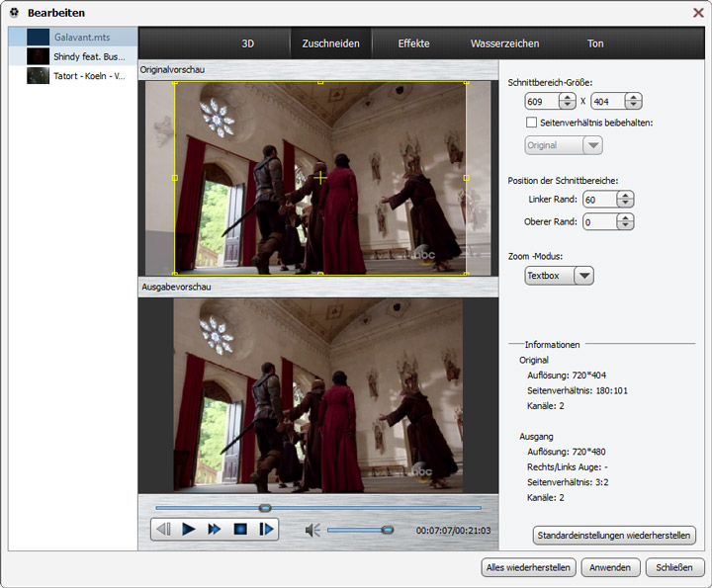Increase Oberer Rand value with up arrow

point(625,217)
